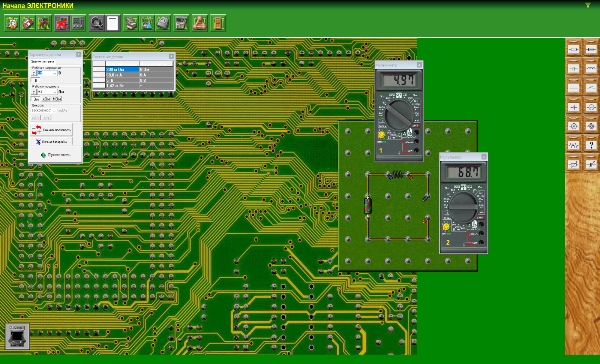
Task: Click multimeter 2 display reading 68.7
Action: pyautogui.click(x=463, y=172)
